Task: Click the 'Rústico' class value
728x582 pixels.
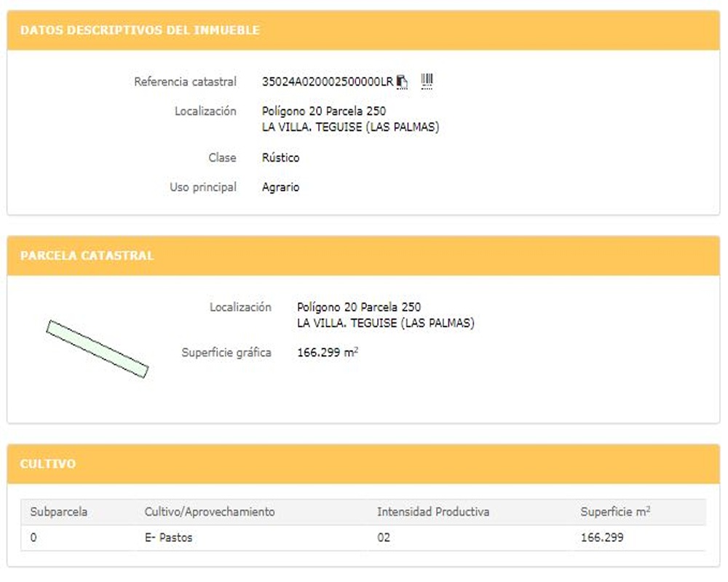Action: click(280, 158)
